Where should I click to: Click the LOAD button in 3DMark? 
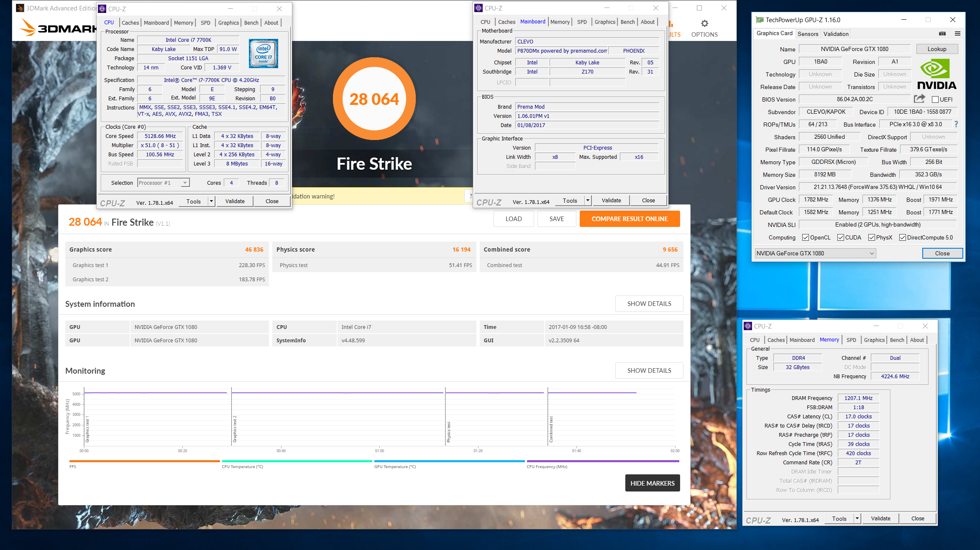click(x=513, y=219)
